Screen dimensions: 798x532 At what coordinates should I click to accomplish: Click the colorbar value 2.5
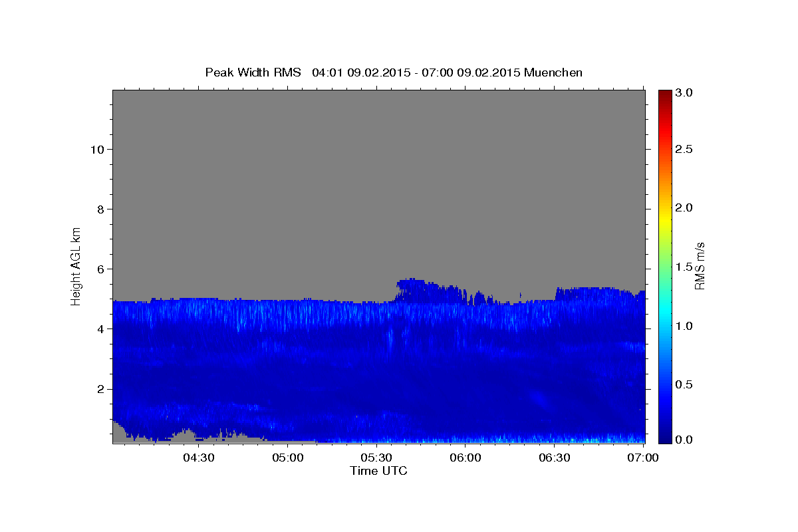point(684,149)
